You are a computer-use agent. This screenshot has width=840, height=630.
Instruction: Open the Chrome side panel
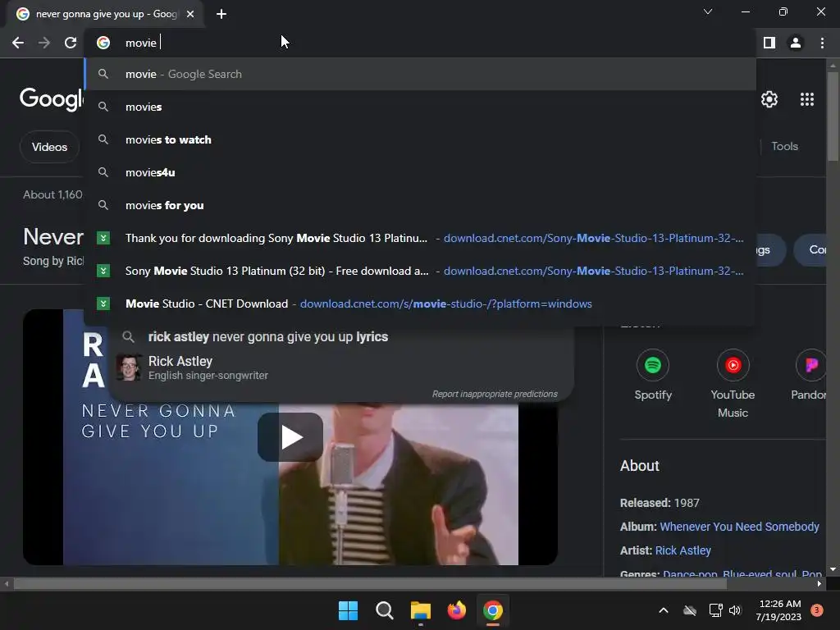769,43
